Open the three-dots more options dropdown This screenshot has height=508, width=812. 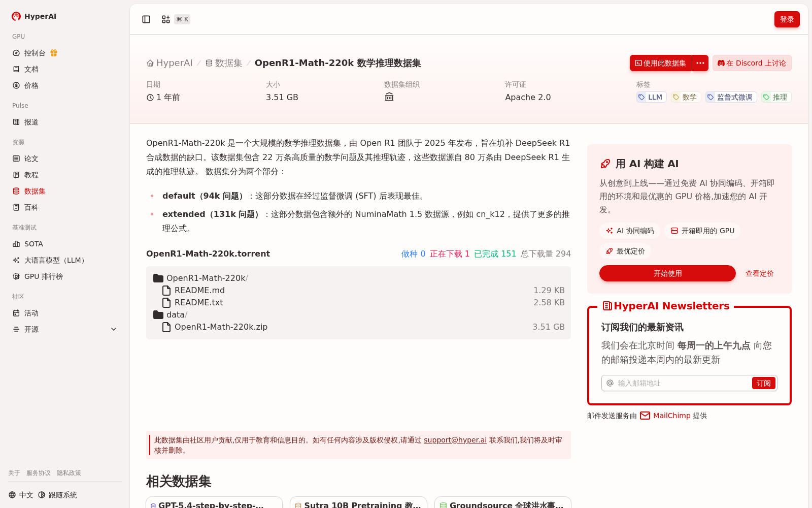tap(700, 63)
